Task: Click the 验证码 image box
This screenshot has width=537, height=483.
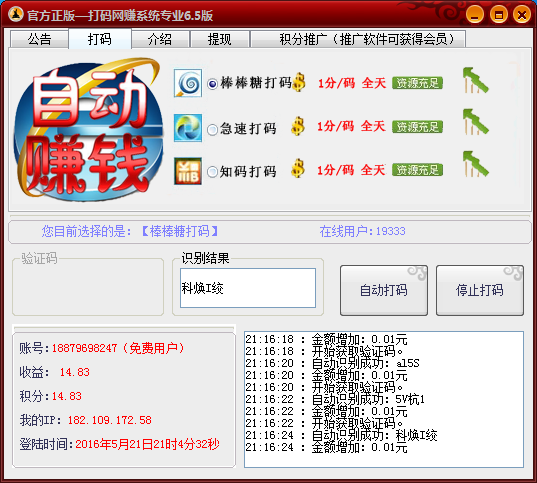Action: (x=88, y=288)
